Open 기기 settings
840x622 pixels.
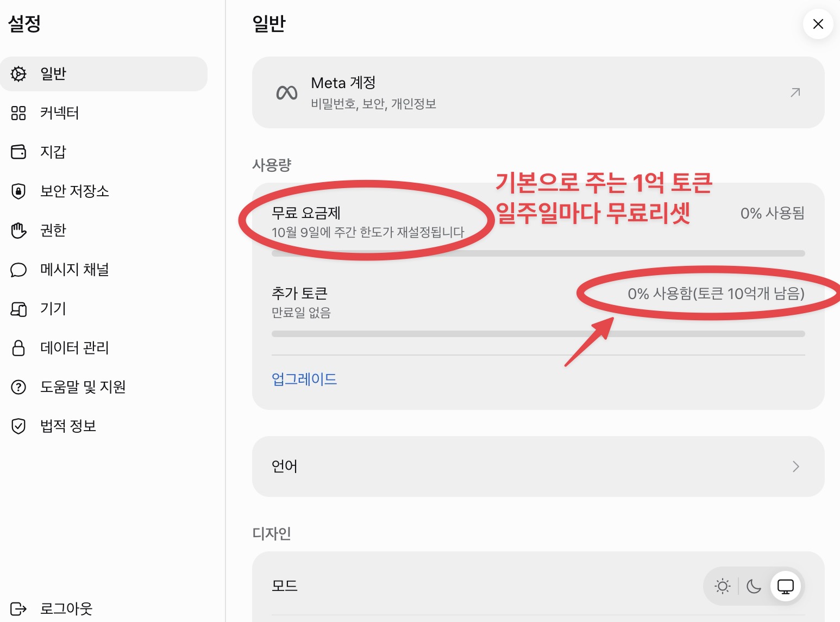pos(104,309)
